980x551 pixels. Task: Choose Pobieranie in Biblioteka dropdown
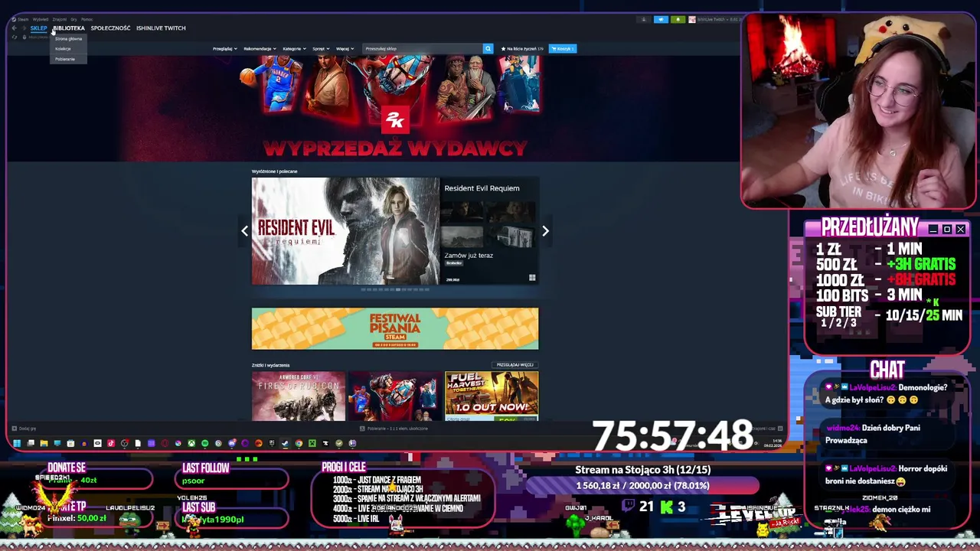[68, 59]
